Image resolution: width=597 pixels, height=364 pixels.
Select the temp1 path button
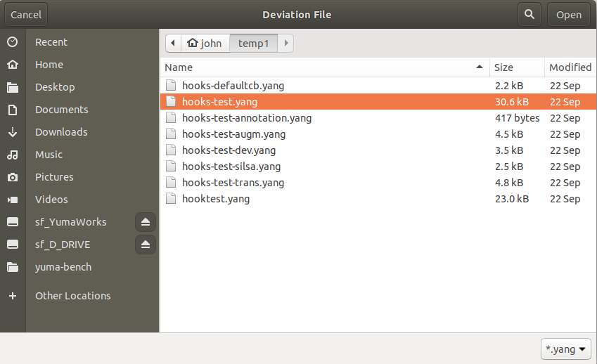coord(254,43)
